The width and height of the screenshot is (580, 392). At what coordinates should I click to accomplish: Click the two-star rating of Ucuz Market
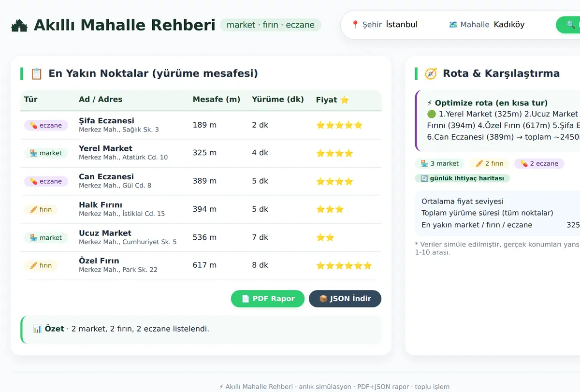[x=325, y=238]
